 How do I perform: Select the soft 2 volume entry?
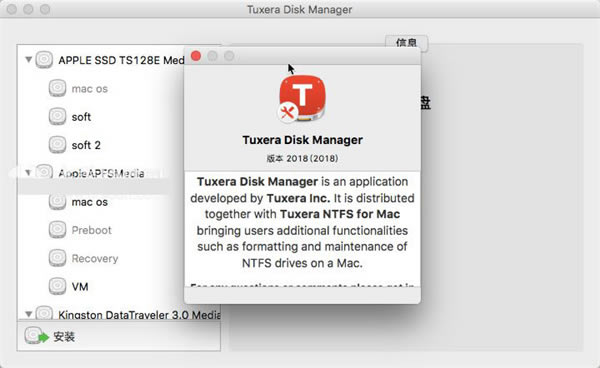[x=86, y=145]
